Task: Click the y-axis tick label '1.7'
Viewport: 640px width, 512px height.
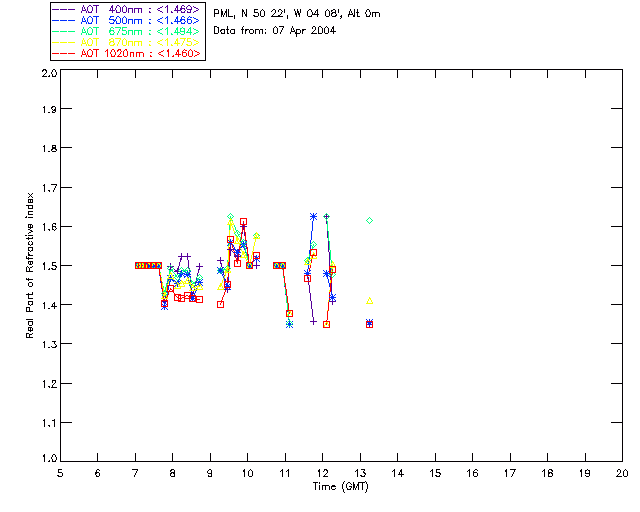Action: point(49,187)
